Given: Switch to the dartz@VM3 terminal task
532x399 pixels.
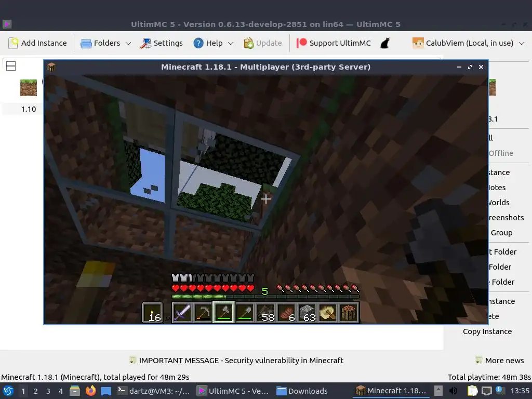Looking at the screenshot, I should pos(154,391).
